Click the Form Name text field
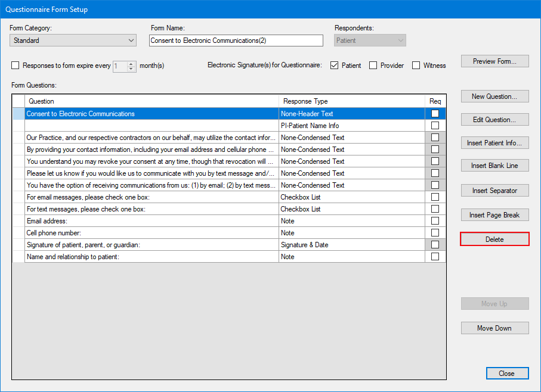This screenshot has width=541, height=392. pyautogui.click(x=236, y=41)
